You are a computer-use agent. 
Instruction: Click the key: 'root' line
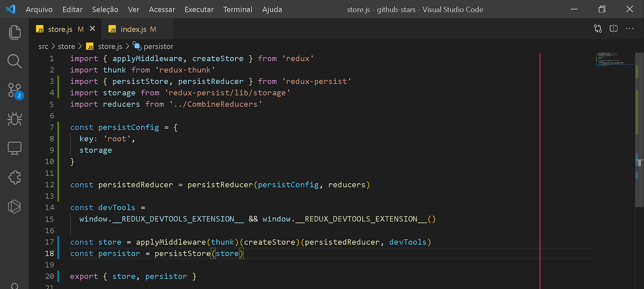pos(107,139)
